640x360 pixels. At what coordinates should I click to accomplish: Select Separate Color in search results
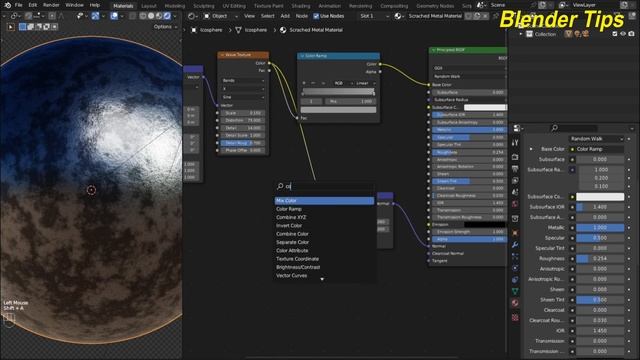click(324, 242)
